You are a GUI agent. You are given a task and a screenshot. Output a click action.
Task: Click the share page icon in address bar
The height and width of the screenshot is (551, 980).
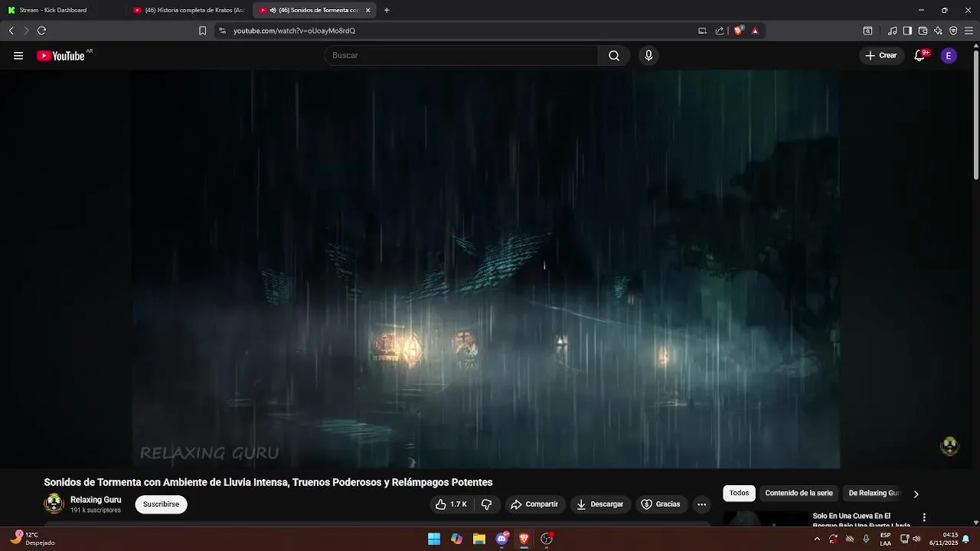point(720,31)
